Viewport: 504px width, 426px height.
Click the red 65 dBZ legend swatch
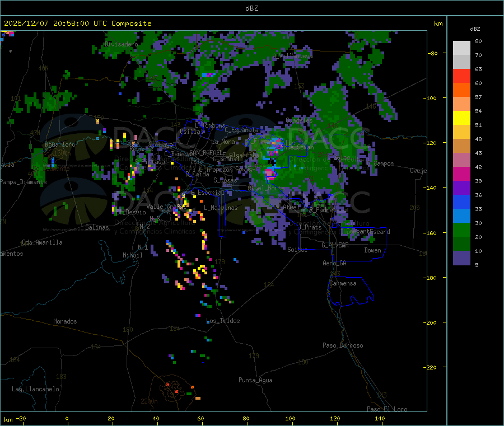(461, 76)
